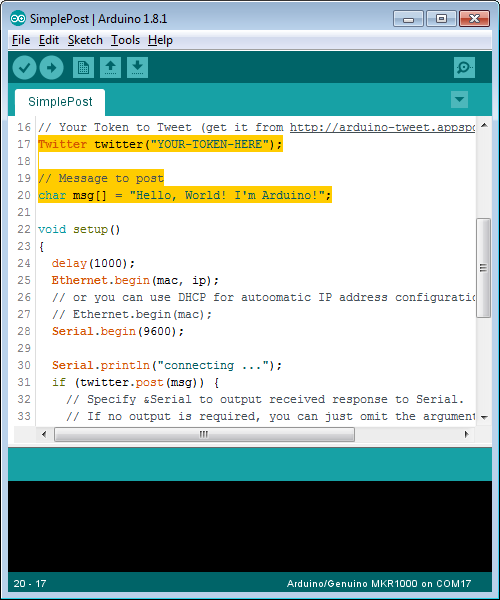Click the vertical scrollbar thumb

coord(484,268)
